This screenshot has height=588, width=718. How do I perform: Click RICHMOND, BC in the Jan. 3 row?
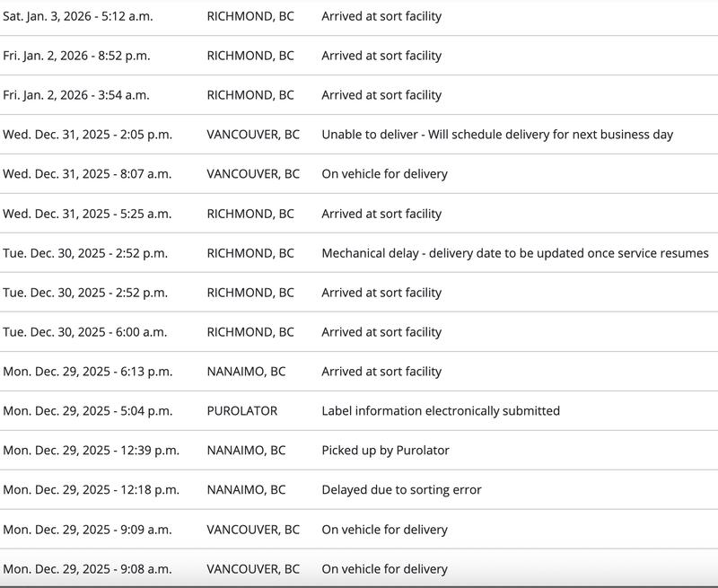click(250, 16)
